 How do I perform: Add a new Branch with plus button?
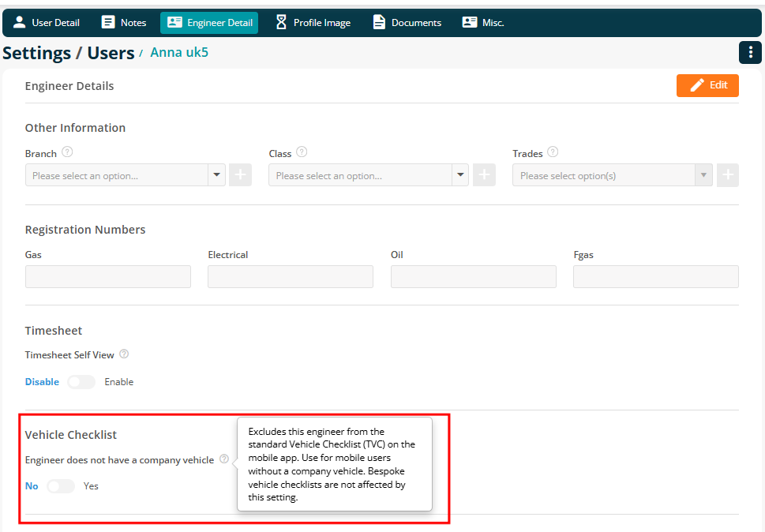coord(241,175)
